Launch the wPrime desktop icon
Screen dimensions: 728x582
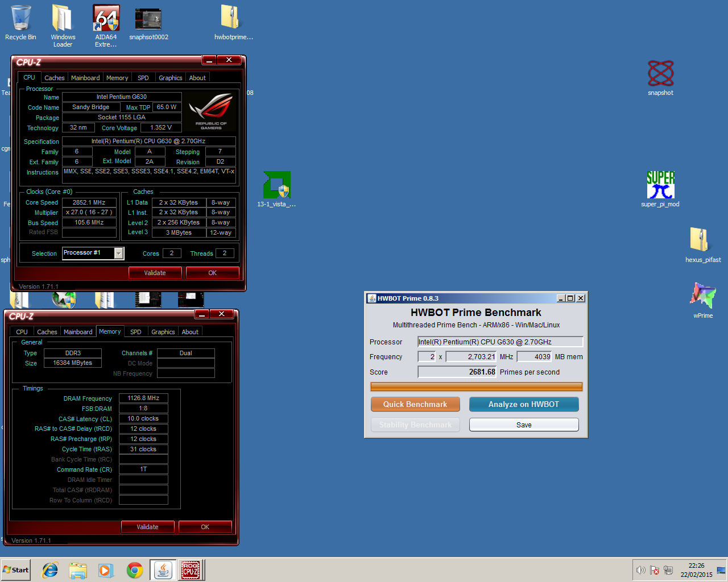pyautogui.click(x=703, y=300)
